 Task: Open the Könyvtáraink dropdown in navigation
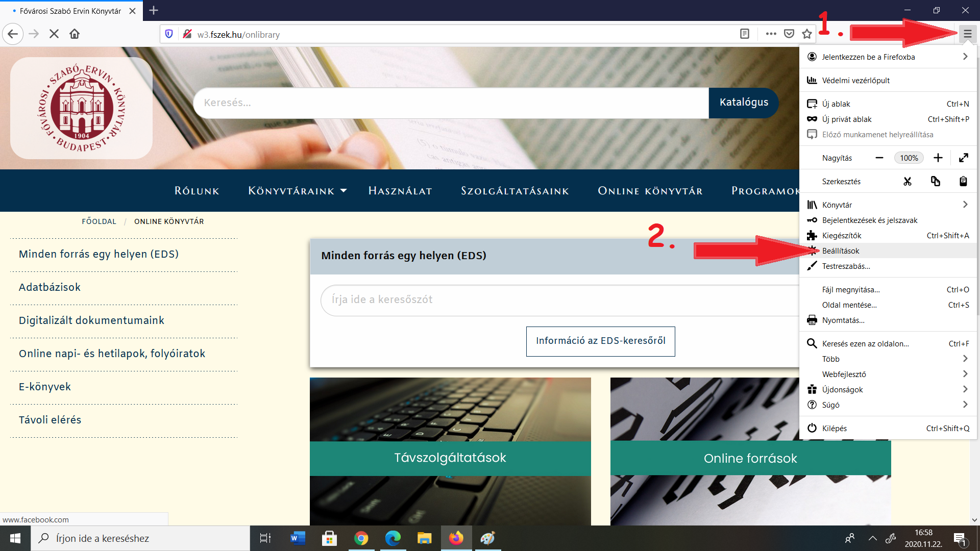tap(297, 191)
